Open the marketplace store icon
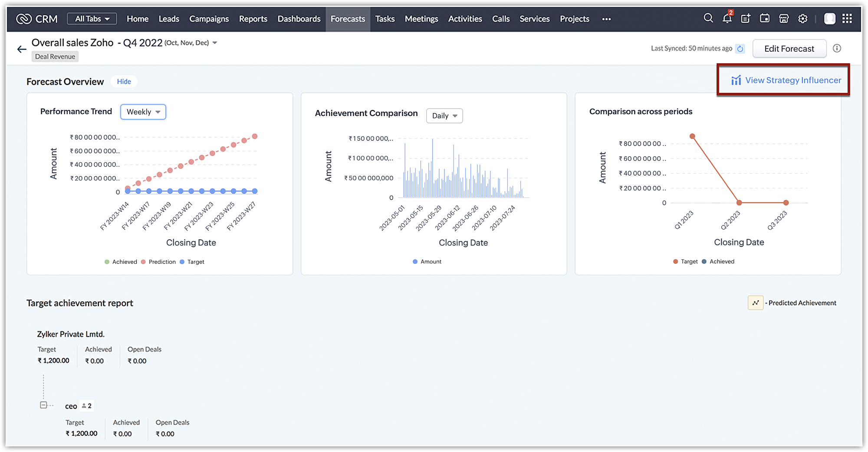868x452 pixels. 784,18
